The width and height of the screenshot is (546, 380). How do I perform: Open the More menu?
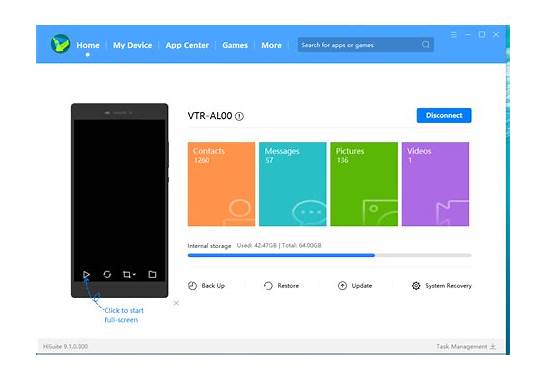[271, 45]
